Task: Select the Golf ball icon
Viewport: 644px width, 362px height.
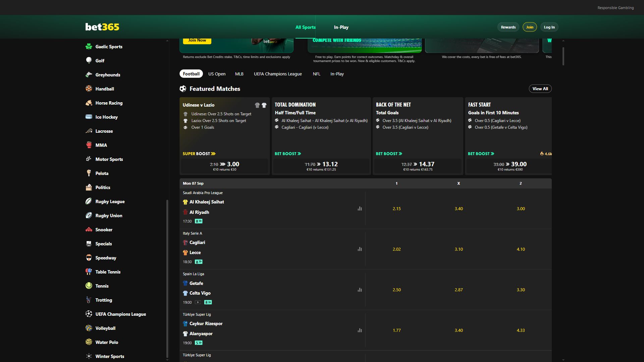Action: coord(89,61)
